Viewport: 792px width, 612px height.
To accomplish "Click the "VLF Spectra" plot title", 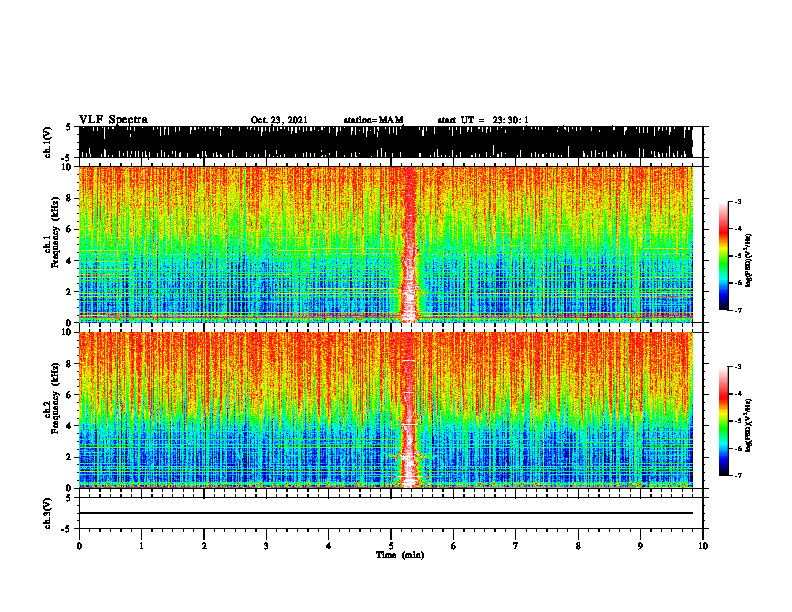I will 113,120.
